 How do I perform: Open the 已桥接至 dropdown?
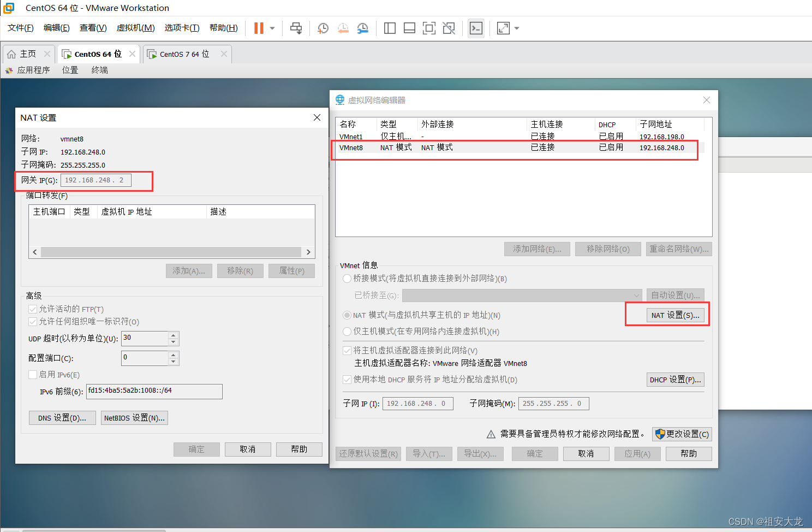point(522,295)
